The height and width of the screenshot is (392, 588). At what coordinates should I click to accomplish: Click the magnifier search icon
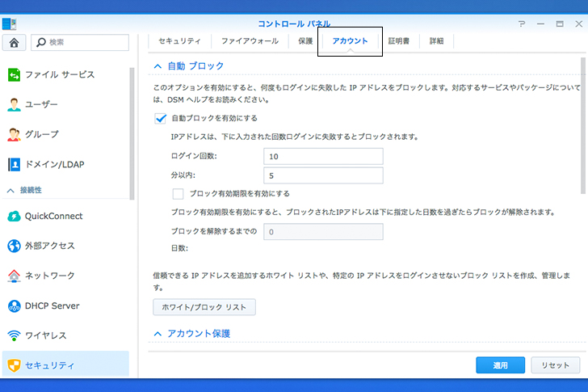[41, 42]
